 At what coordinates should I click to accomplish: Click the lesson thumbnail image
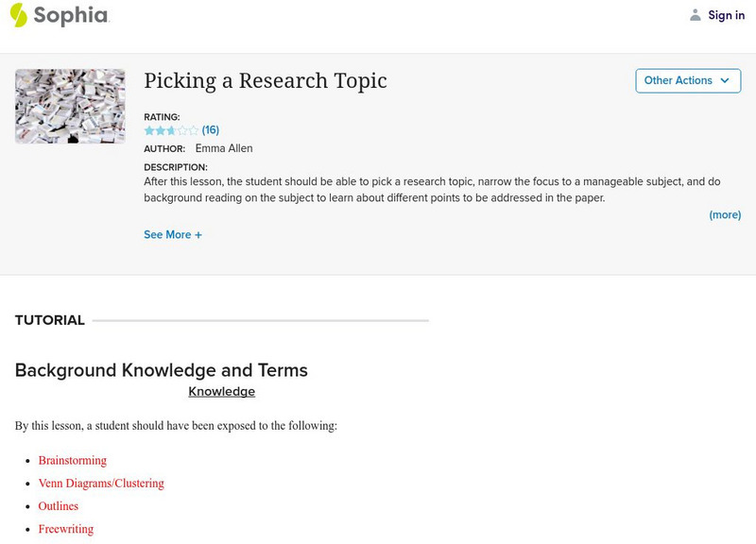coord(70,106)
